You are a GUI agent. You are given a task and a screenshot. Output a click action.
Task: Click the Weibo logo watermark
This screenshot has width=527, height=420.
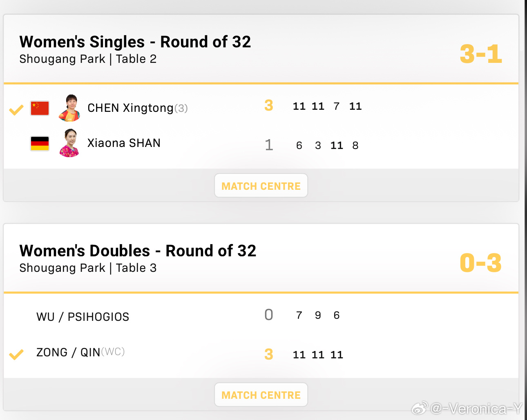pyautogui.click(x=420, y=408)
